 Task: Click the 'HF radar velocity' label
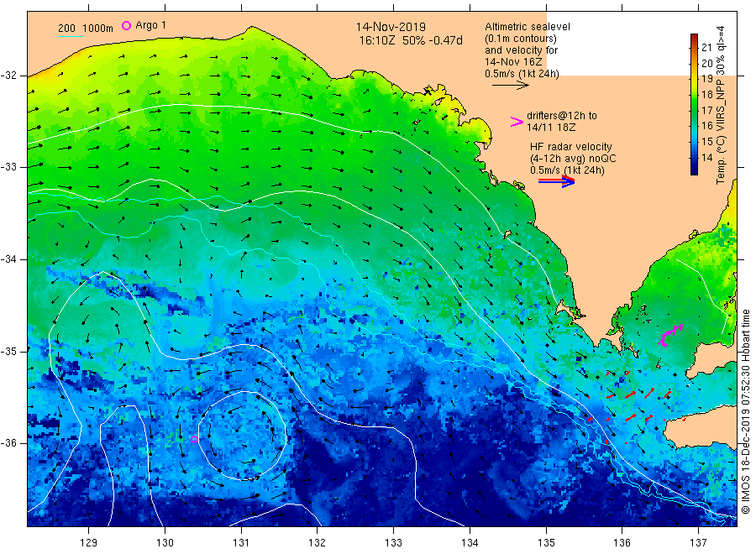click(571, 146)
